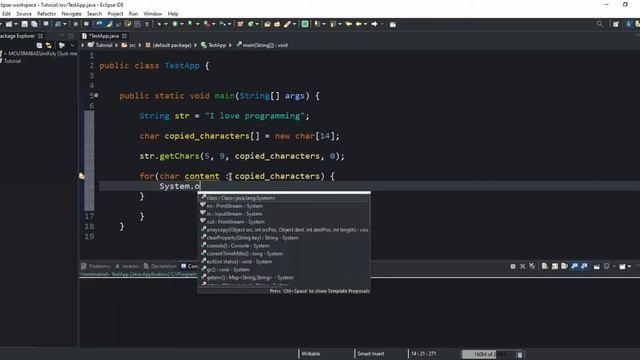
Task: Open the Navigate menu
Action: [71, 13]
